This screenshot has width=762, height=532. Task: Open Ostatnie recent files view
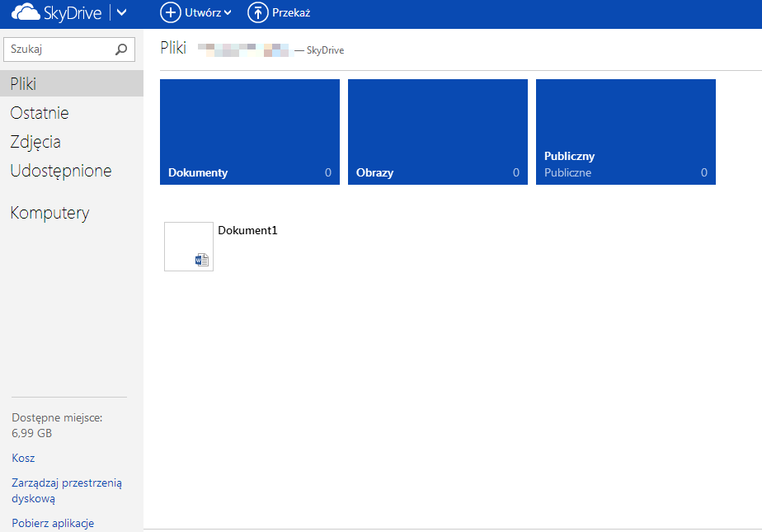coord(40,113)
